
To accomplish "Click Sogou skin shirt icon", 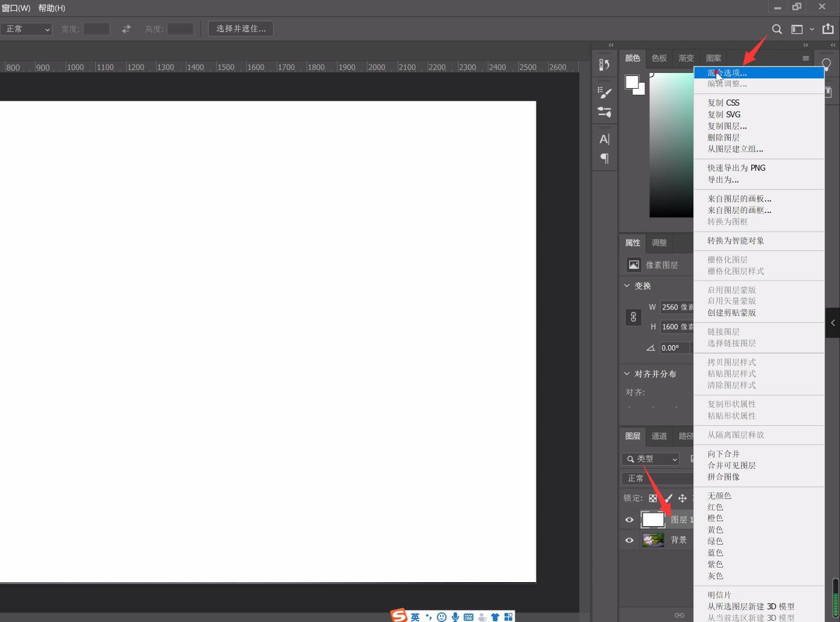I will click(495, 617).
